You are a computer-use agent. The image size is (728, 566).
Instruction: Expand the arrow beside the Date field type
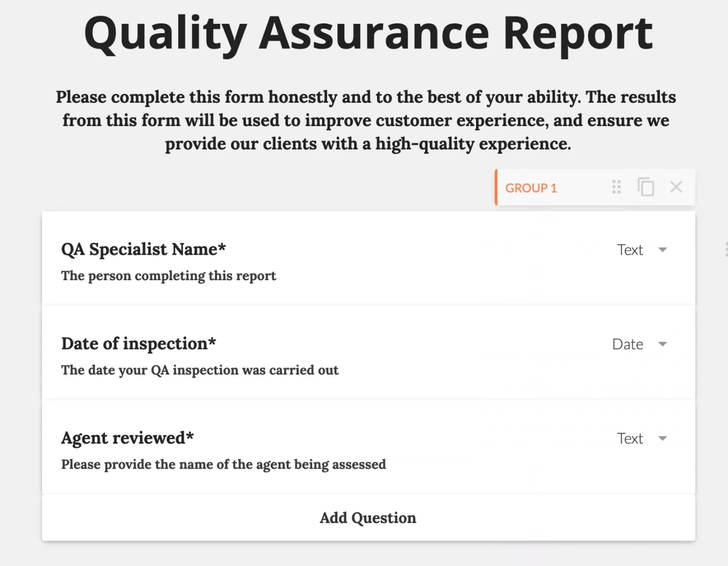(x=662, y=344)
